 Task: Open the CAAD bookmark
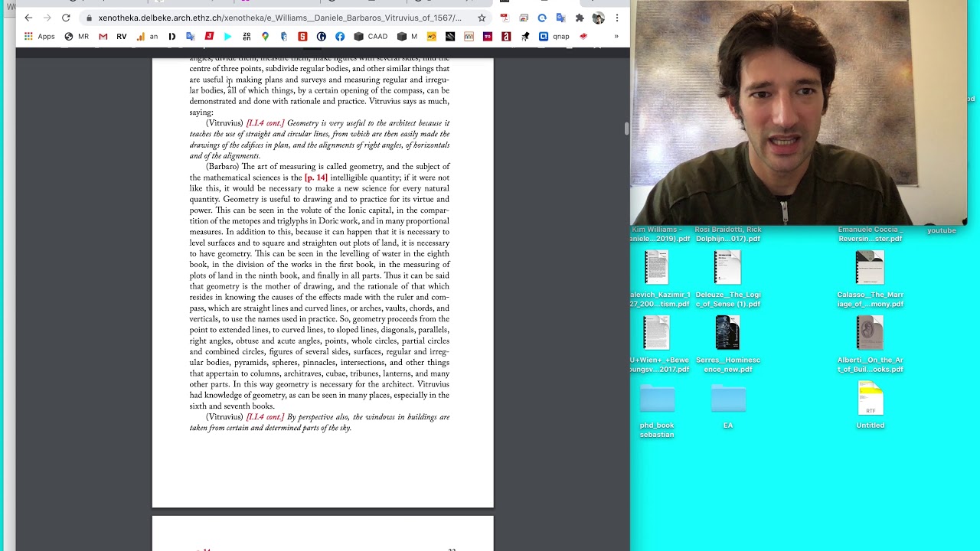click(371, 36)
